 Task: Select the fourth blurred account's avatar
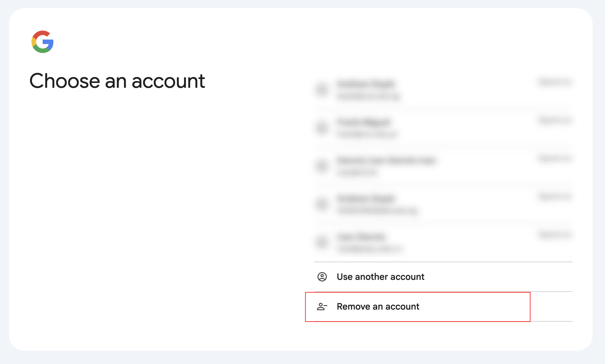322,204
